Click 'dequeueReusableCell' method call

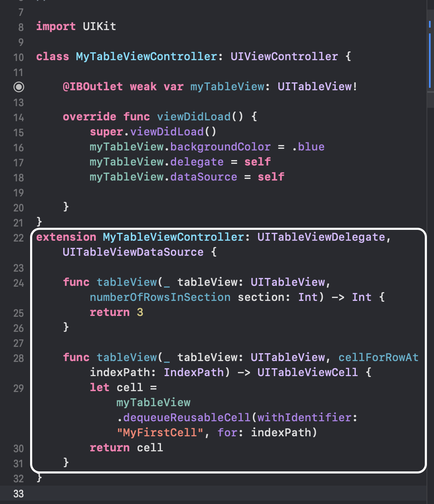point(187,417)
